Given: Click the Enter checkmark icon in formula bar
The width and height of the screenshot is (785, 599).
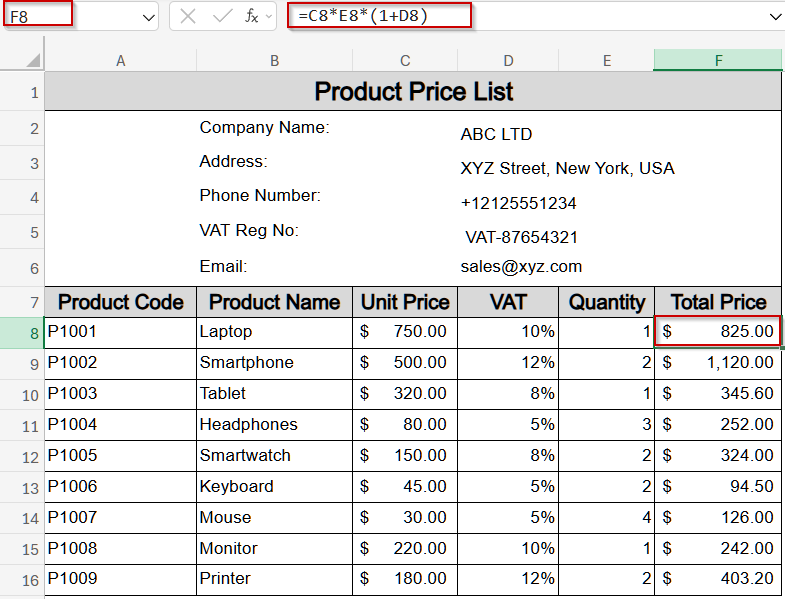Looking at the screenshot, I should (x=222, y=16).
